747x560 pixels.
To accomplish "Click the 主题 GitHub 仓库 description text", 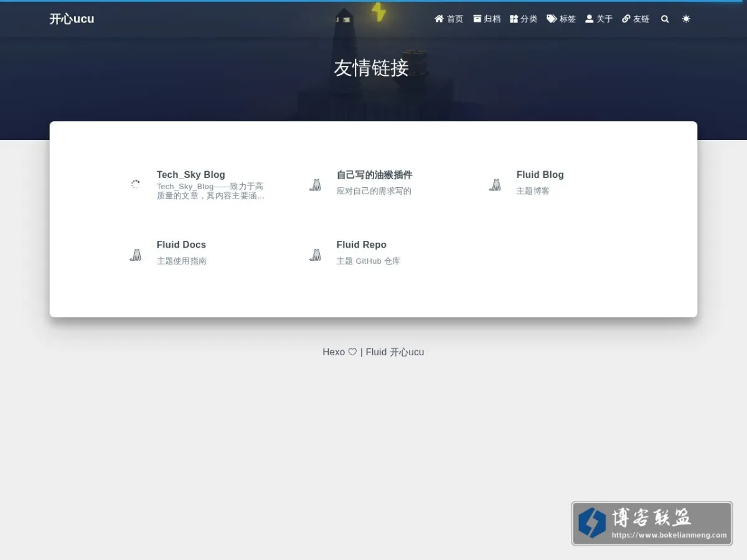I will [x=369, y=261].
